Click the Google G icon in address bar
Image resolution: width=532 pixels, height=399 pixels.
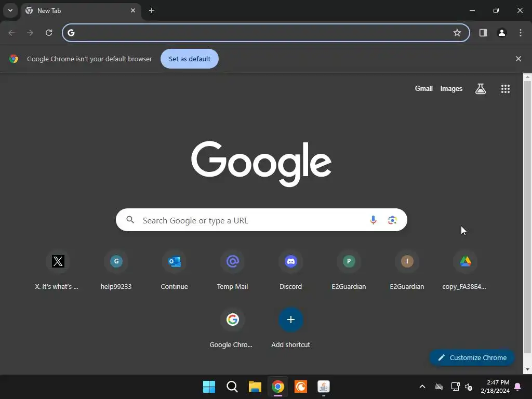71,33
